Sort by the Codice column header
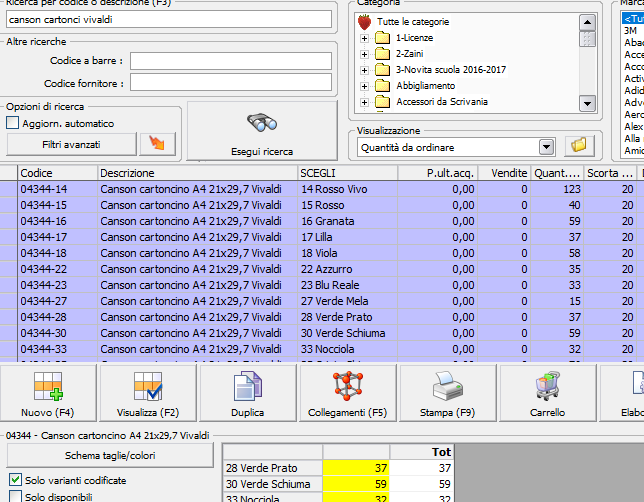644x502 pixels. pyautogui.click(x=58, y=173)
